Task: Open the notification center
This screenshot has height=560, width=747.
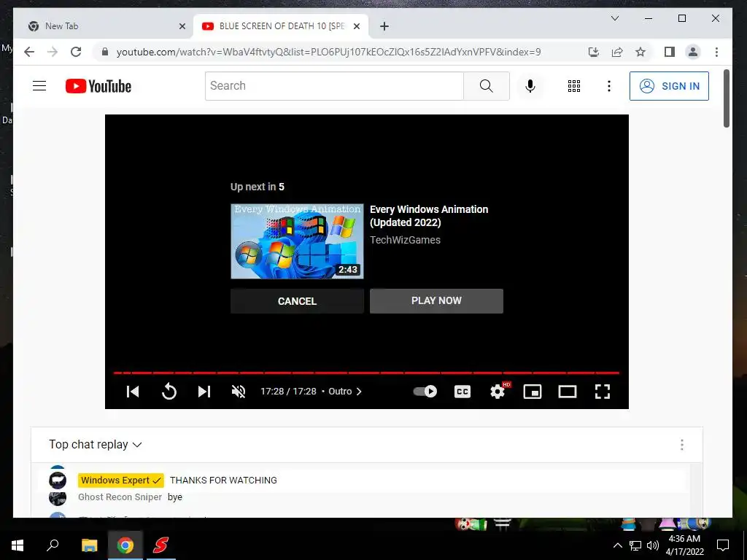Action: (723, 545)
